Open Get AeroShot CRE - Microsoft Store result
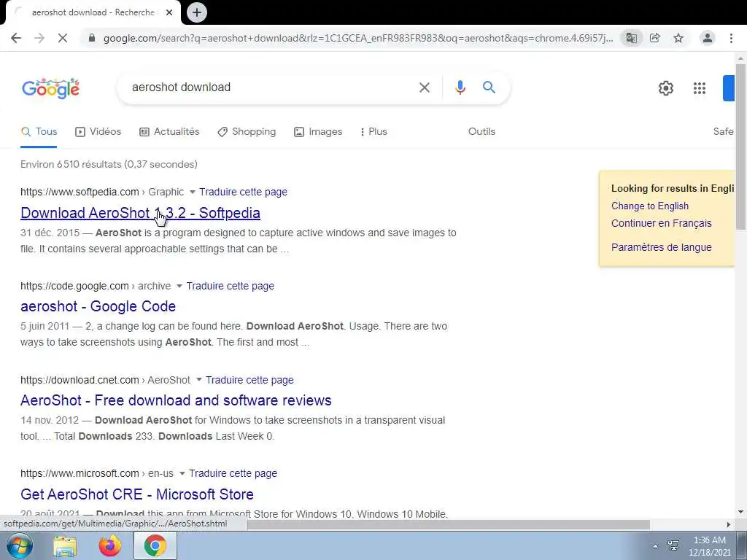The height and width of the screenshot is (560, 747). [x=136, y=494]
